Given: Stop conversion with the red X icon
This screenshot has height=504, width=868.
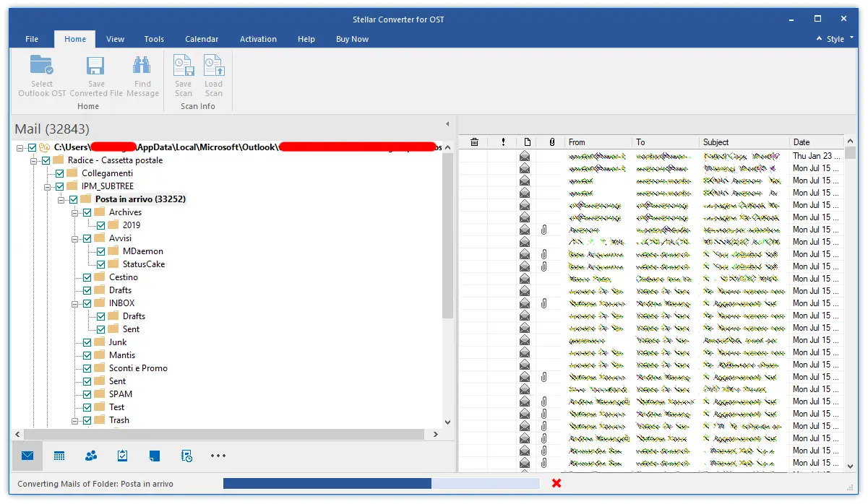Looking at the screenshot, I should tap(557, 483).
